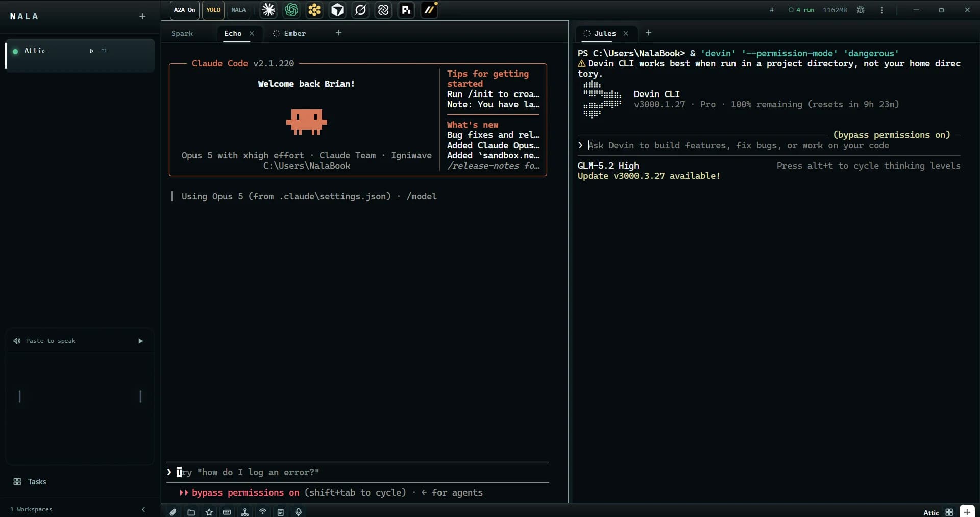The height and width of the screenshot is (517, 980).
Task: Click the pixel P-block agent icon
Action: [x=406, y=10]
